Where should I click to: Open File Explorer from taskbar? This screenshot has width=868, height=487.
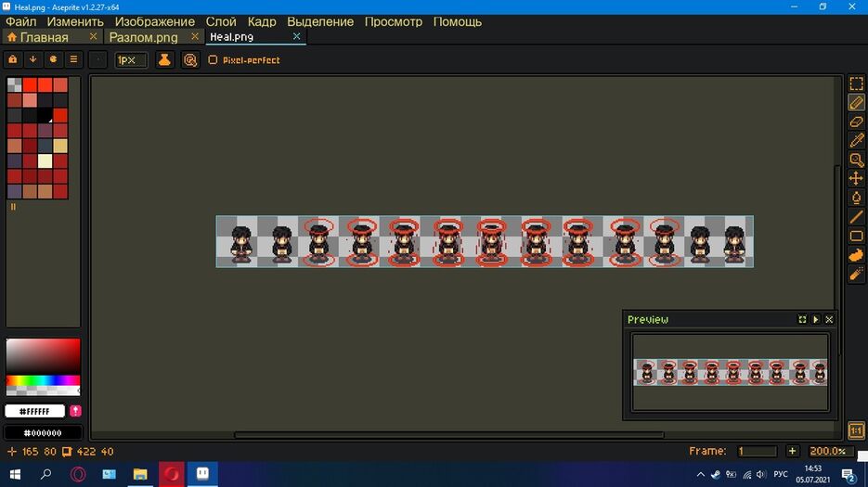(140, 474)
